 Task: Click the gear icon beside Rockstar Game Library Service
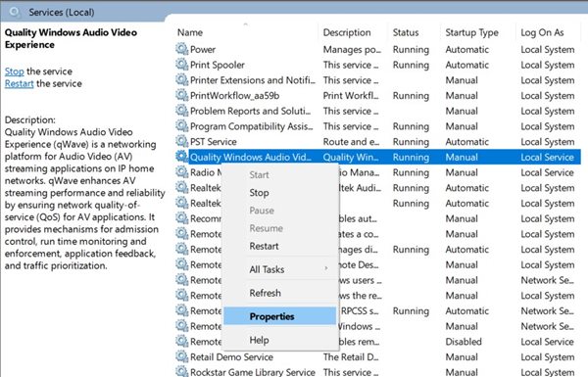[x=182, y=371]
